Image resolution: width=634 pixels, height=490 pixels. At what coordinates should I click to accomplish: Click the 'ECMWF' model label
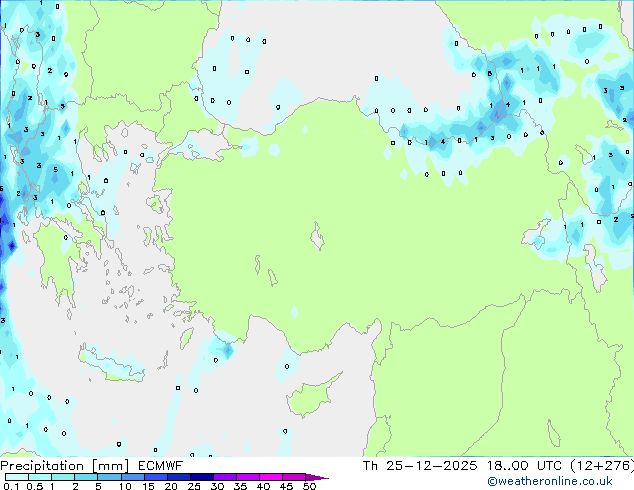click(x=161, y=466)
